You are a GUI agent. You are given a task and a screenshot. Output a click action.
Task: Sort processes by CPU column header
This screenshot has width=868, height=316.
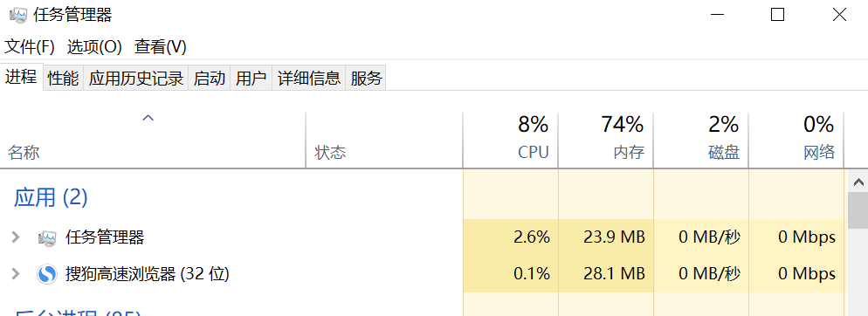pos(510,140)
